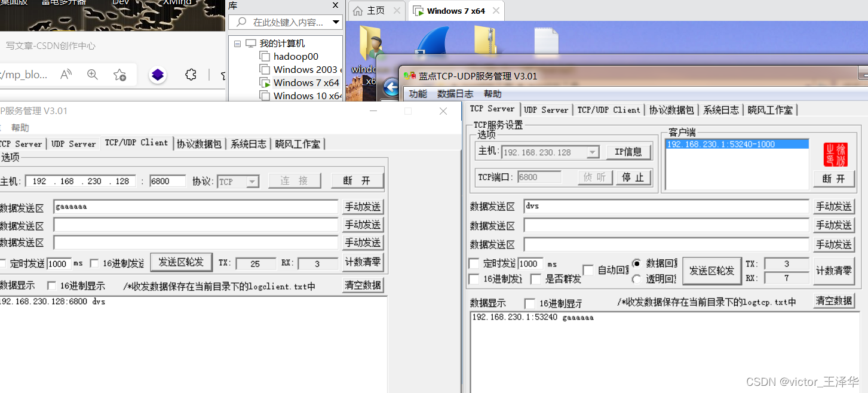Enable 16进制显示 checkbox in server window
This screenshot has height=393, width=868.
(529, 303)
